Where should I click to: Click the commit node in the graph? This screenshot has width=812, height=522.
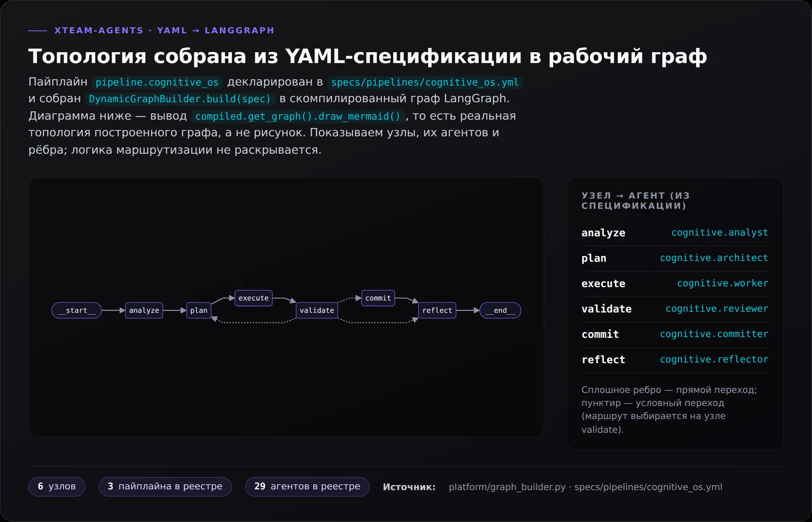[x=378, y=298]
